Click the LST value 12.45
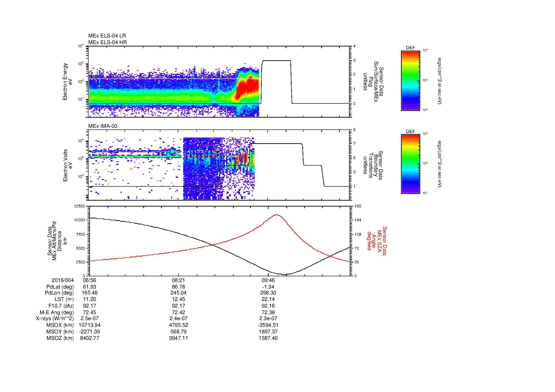555x392 pixels. coord(179,299)
